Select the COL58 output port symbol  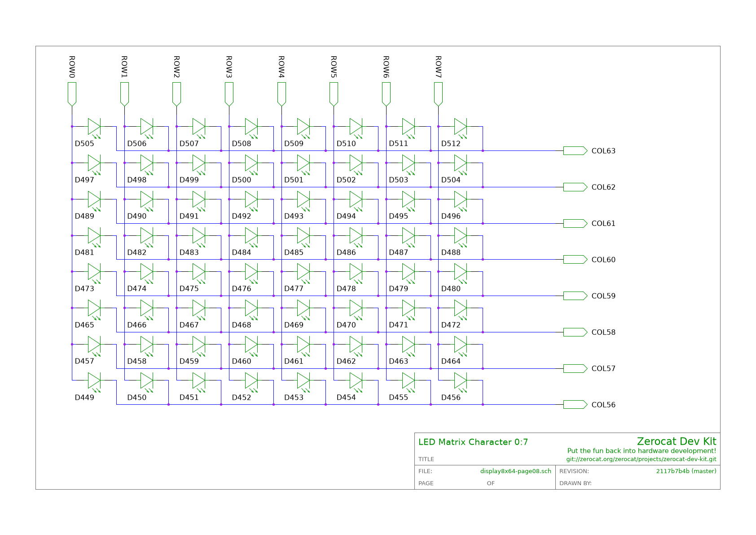(575, 332)
